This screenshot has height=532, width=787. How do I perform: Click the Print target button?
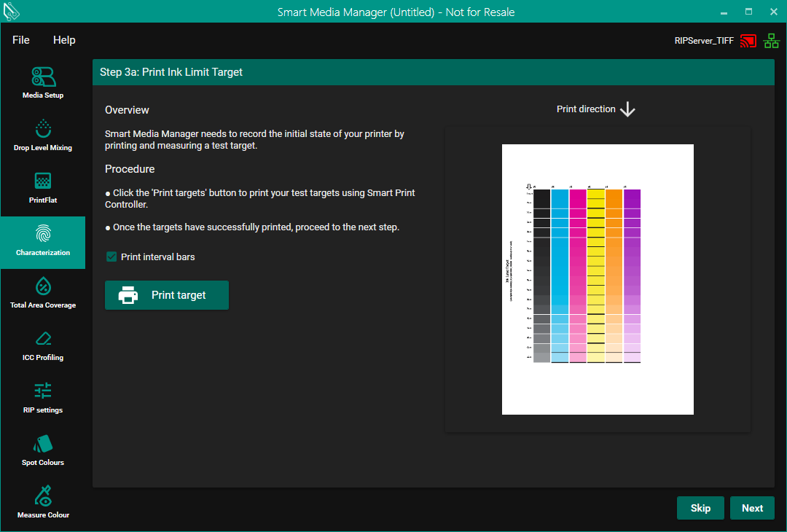pyautogui.click(x=167, y=295)
